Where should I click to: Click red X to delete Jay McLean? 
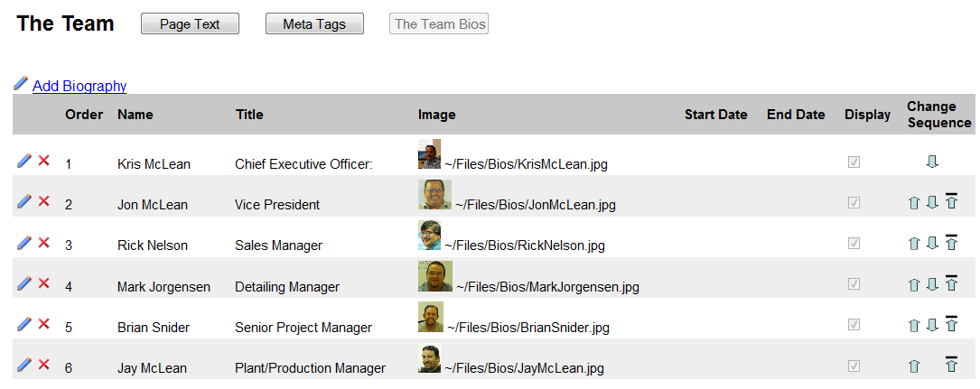pyautogui.click(x=43, y=364)
